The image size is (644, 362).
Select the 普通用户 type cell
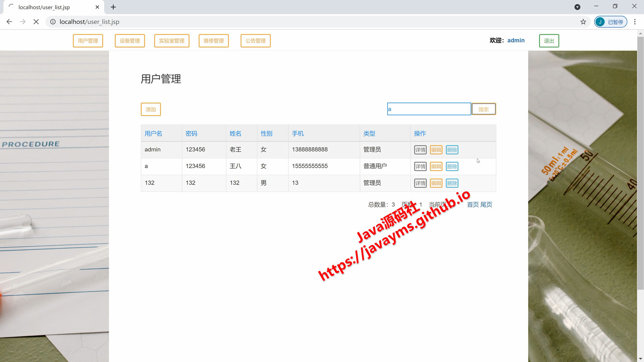tap(385, 166)
